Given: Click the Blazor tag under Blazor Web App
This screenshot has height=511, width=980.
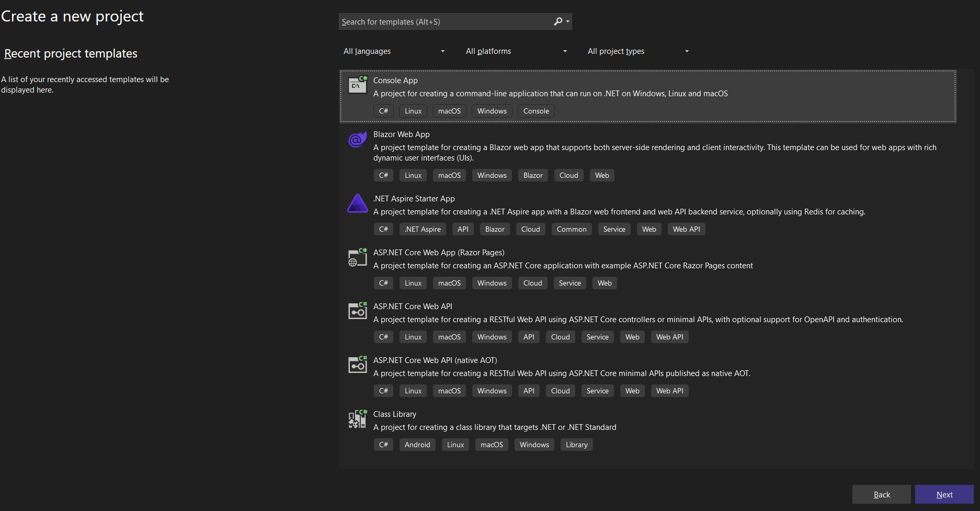Looking at the screenshot, I should (533, 175).
